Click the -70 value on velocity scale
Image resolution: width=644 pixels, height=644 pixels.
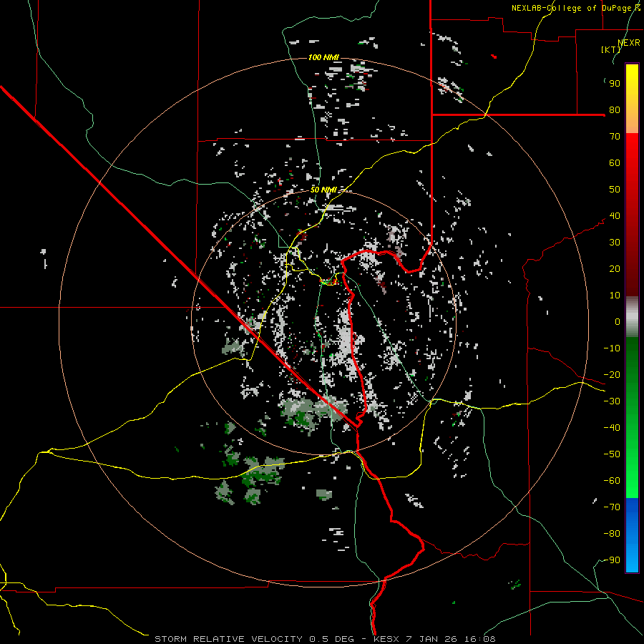tap(612, 507)
